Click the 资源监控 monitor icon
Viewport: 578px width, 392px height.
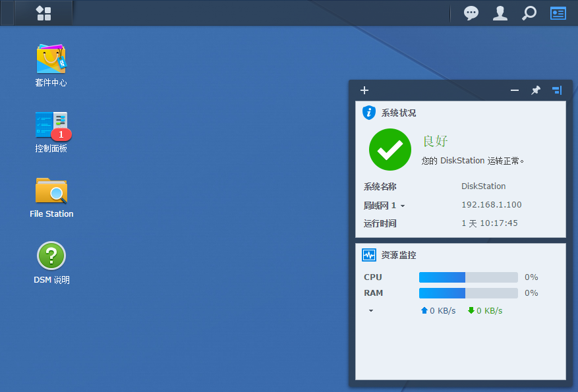click(369, 254)
